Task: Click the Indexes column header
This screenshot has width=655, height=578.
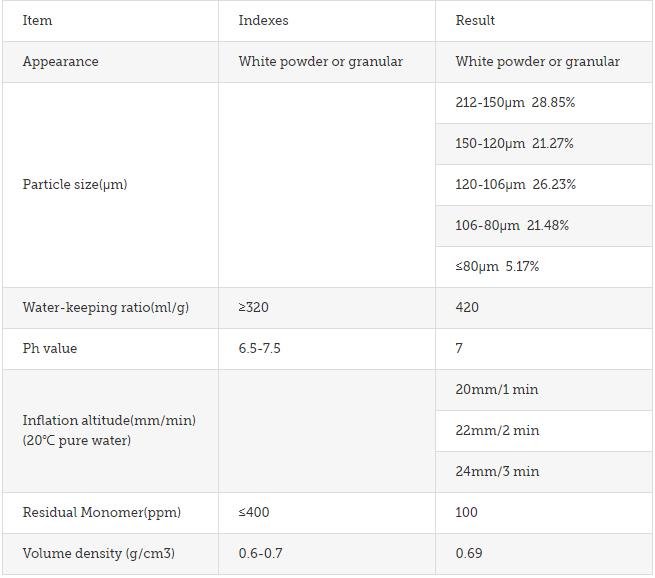Action: pyautogui.click(x=263, y=20)
